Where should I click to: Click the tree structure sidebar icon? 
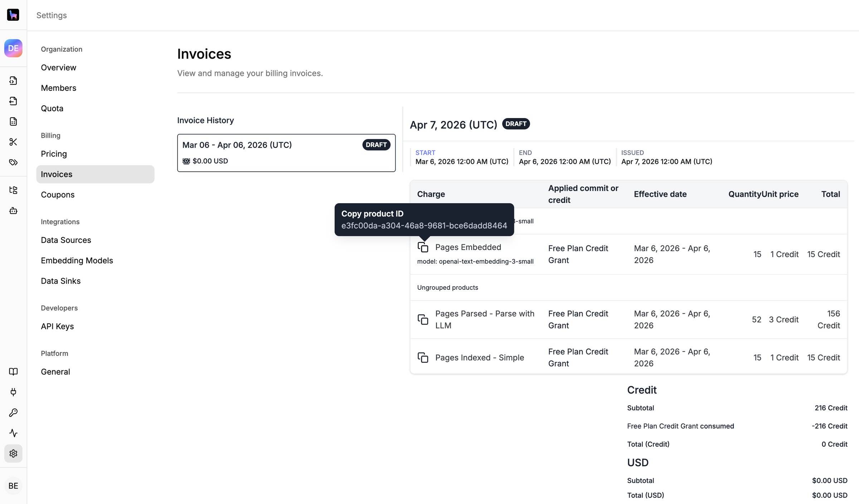pos(13,190)
